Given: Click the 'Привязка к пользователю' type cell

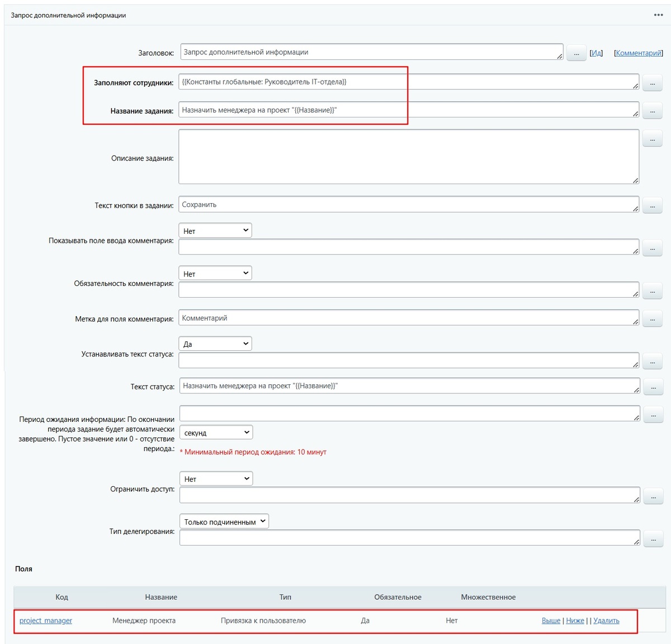Looking at the screenshot, I should click(x=263, y=621).
